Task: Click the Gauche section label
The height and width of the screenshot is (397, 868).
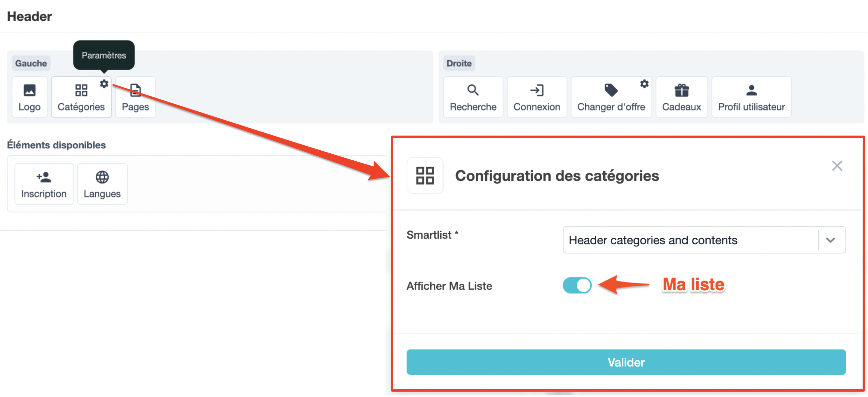Action: pyautogui.click(x=31, y=63)
